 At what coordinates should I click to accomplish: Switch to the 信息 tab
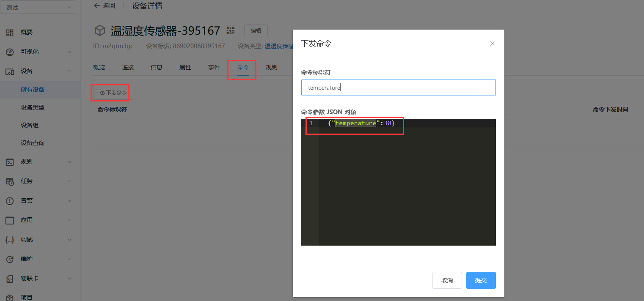tap(157, 67)
